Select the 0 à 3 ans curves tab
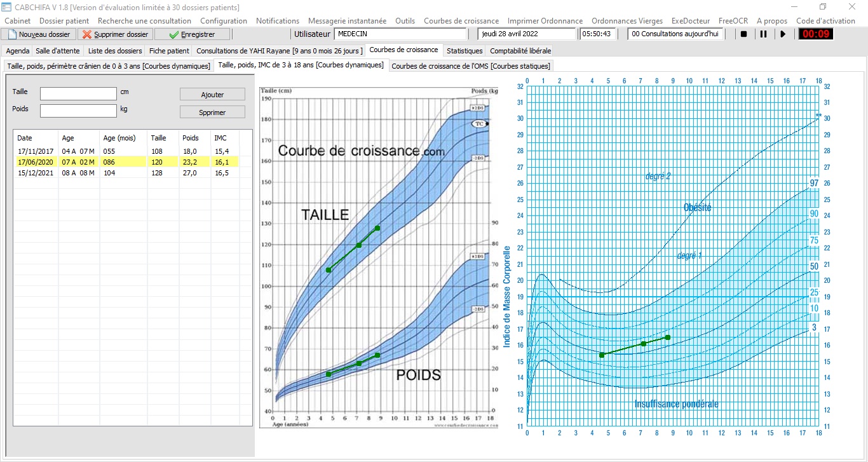 click(x=109, y=66)
